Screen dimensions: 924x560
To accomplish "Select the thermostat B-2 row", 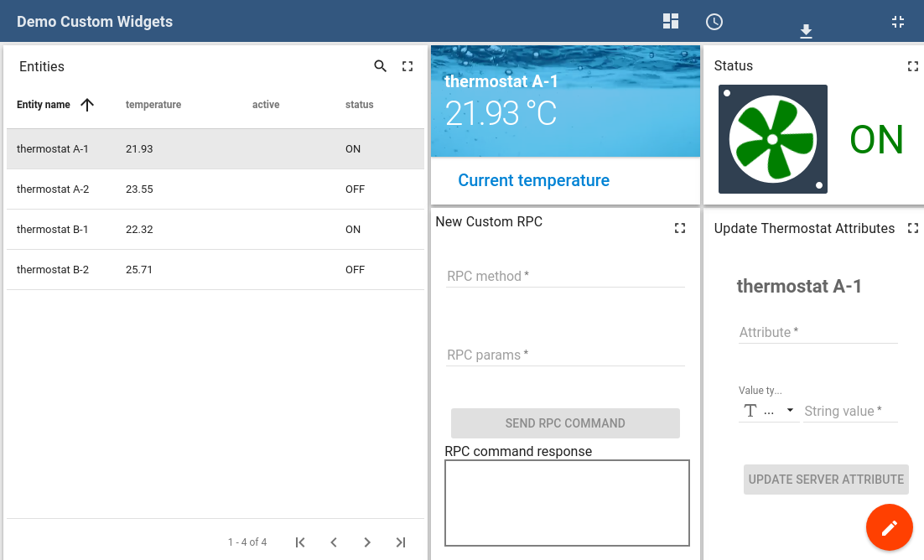I will pos(215,270).
